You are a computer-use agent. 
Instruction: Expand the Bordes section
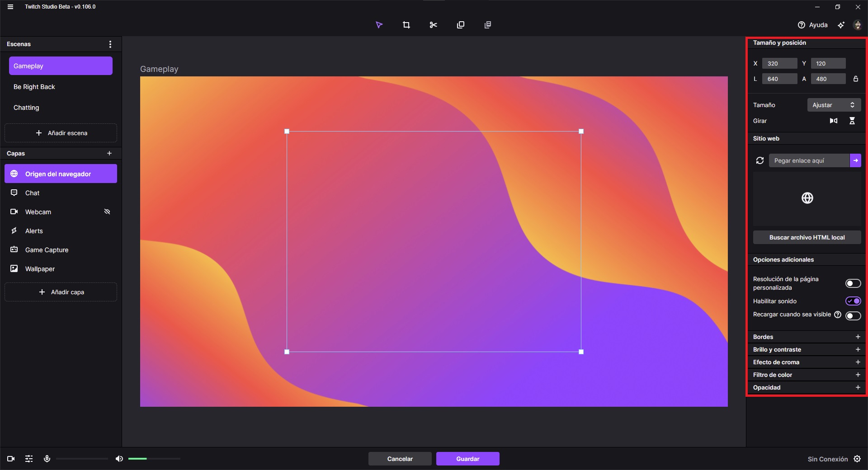pos(857,337)
